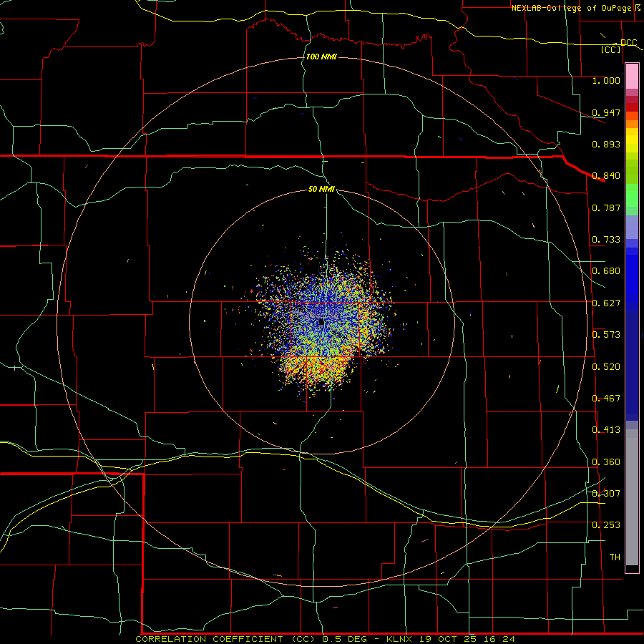Click the "KLNX" station identifier in caption

pyautogui.click(x=401, y=639)
